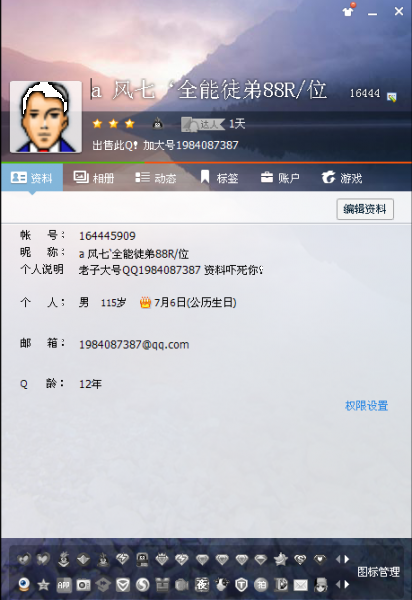Screen dimensions: 412x600
Task: Click the envelope mail icon
Action: pos(300,585)
